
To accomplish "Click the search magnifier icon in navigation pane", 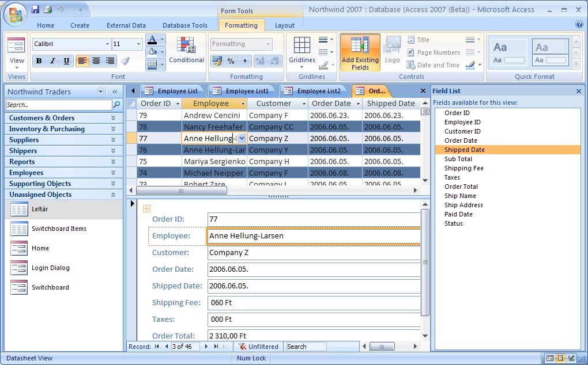I will 116,105.
